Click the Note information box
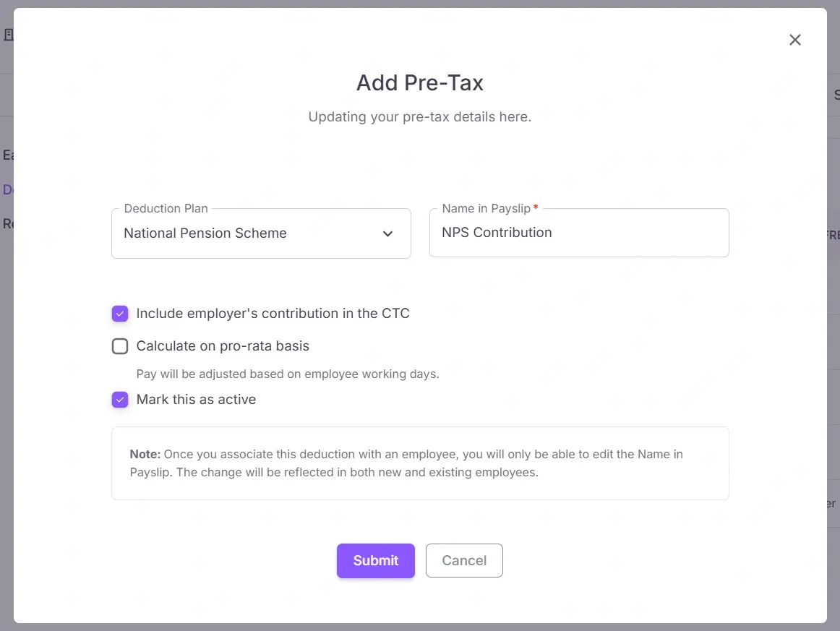Image resolution: width=840 pixels, height=631 pixels. 420,463
